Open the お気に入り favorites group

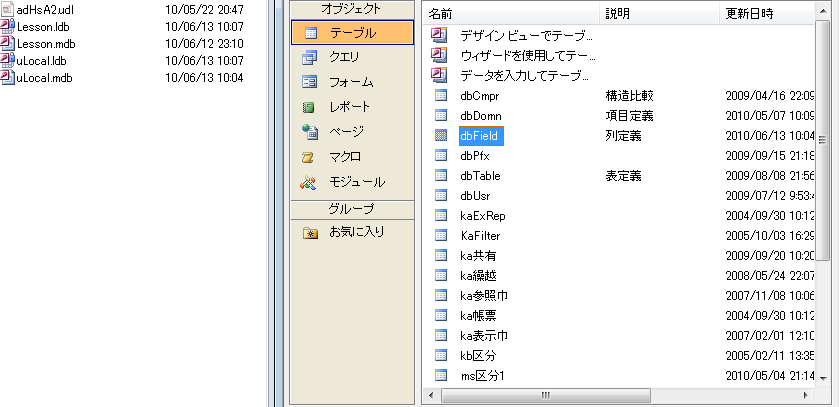coord(356,232)
